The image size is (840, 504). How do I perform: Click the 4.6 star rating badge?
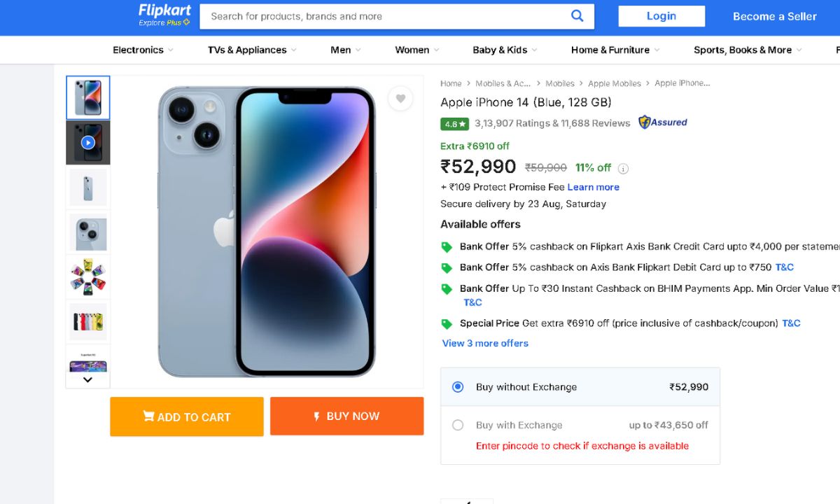click(x=454, y=124)
